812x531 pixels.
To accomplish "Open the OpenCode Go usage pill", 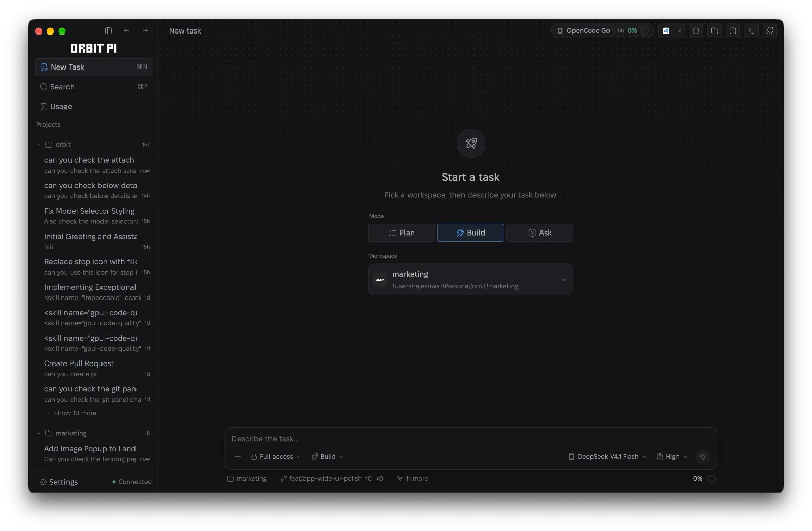I will click(602, 31).
